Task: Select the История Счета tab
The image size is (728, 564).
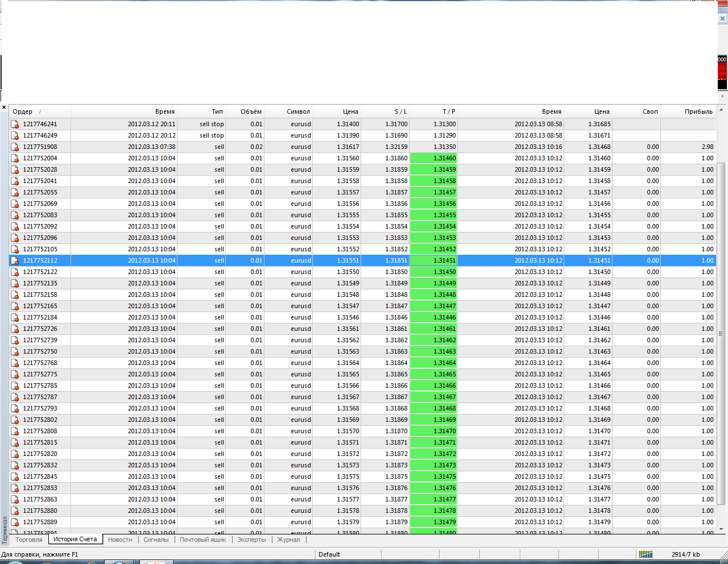Action: [x=75, y=539]
